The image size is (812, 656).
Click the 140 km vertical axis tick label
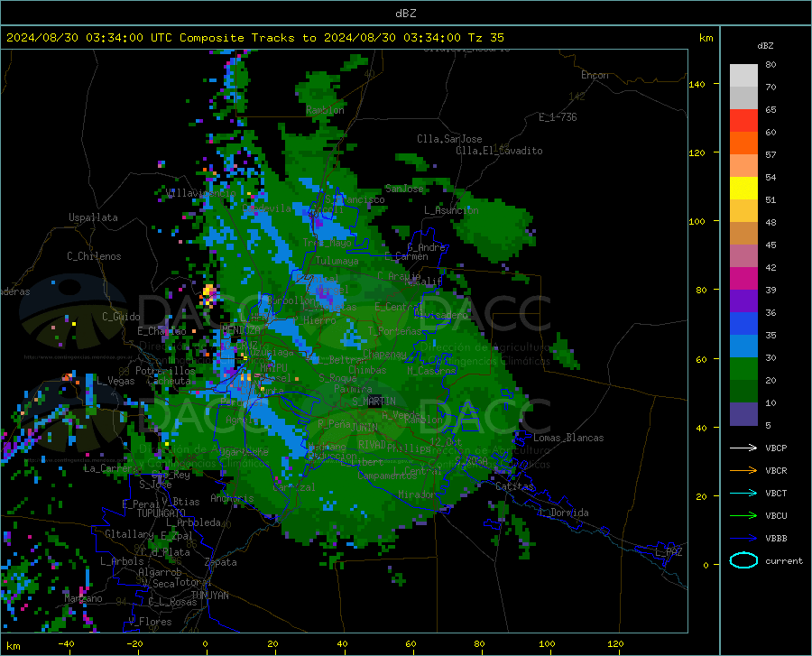[x=697, y=84]
